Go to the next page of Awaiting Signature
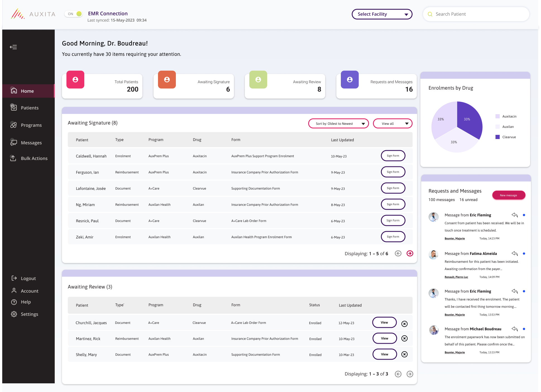 pos(410,253)
